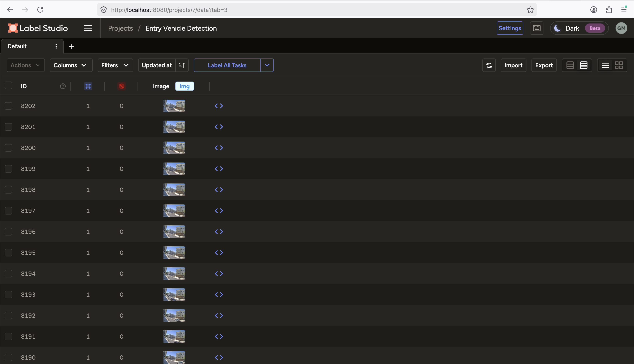Show source code for task 8191
This screenshot has width=634, height=364.
pos(219,337)
